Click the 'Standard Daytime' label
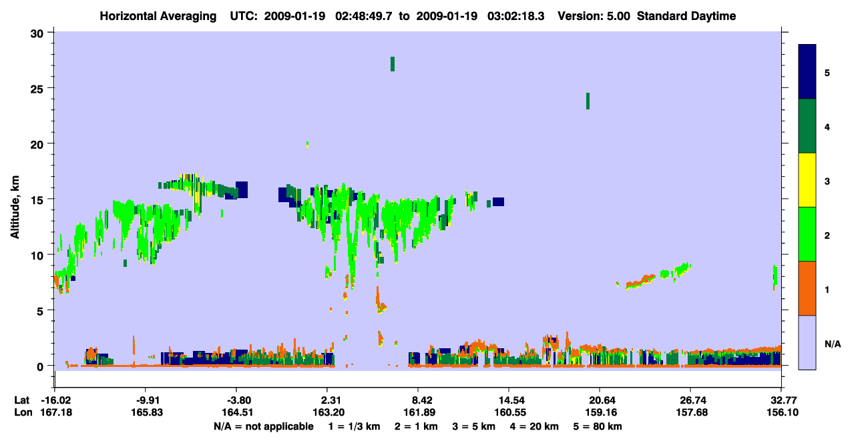Viewport: 868px width, 445px height. (x=686, y=16)
